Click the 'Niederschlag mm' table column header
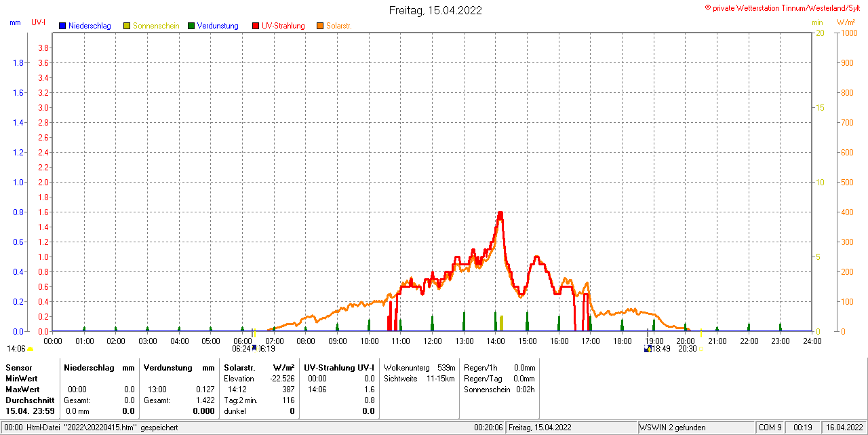Image resolution: width=868 pixels, height=435 pixels. coord(99,367)
